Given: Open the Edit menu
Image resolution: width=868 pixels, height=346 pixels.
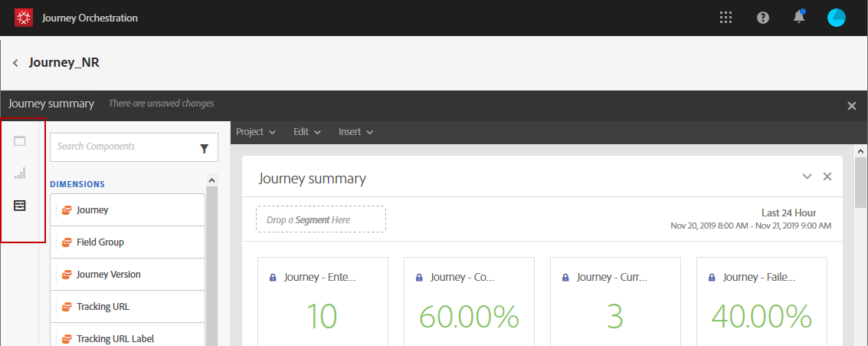Looking at the screenshot, I should click(x=307, y=132).
